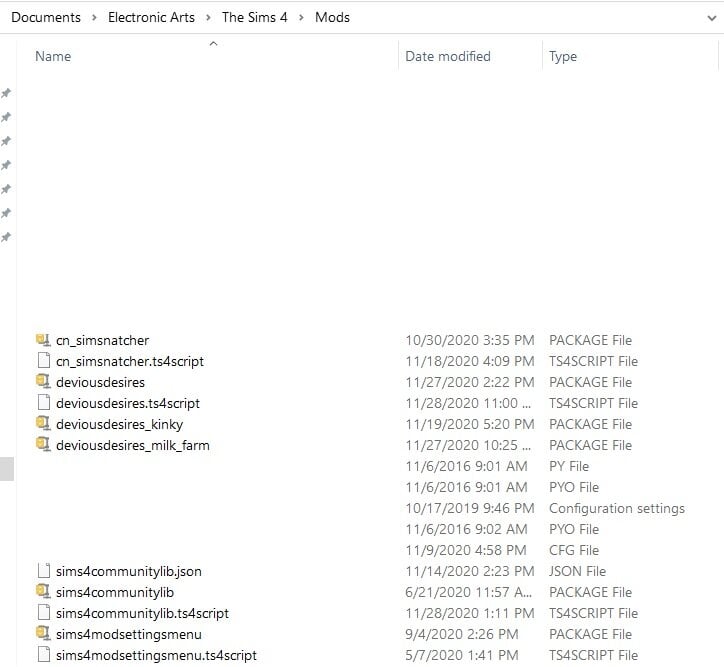This screenshot has height=667, width=724.
Task: Select the cn_simsnatcher file name
Action: [x=103, y=341]
